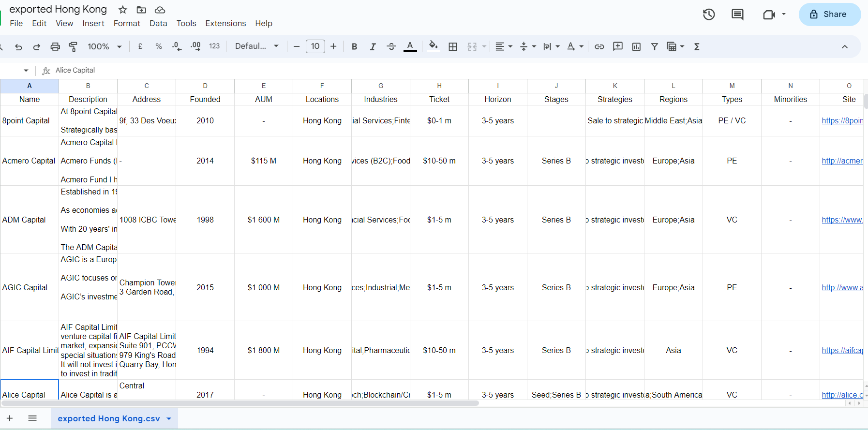Redo the last action

pos(37,46)
